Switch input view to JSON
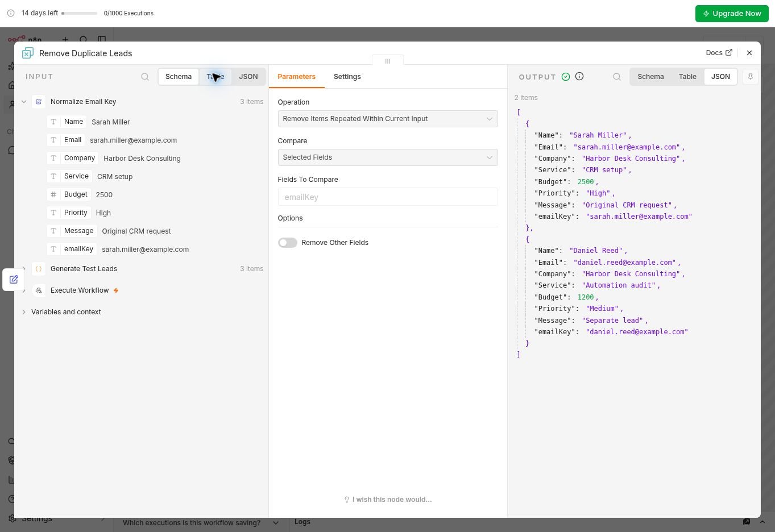Viewport: 775px width, 532px height. pos(248,77)
